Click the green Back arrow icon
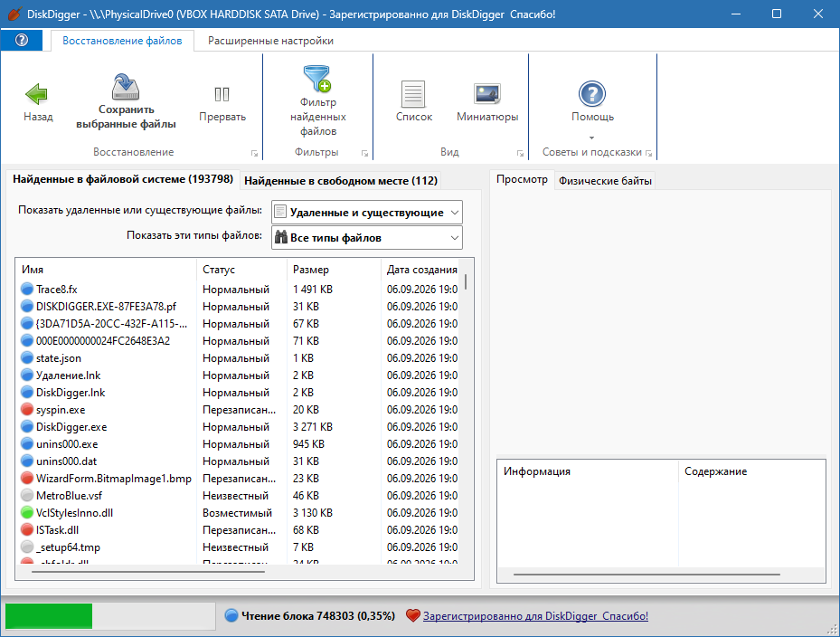 [x=37, y=94]
